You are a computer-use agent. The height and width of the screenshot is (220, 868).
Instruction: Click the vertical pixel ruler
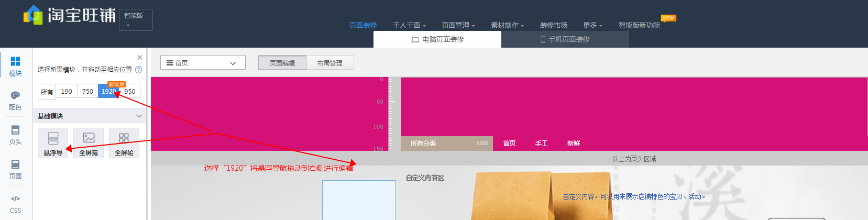click(x=391, y=114)
